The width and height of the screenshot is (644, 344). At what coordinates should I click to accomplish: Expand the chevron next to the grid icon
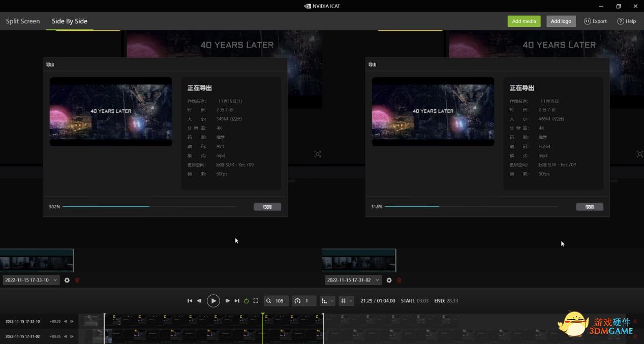(351, 301)
